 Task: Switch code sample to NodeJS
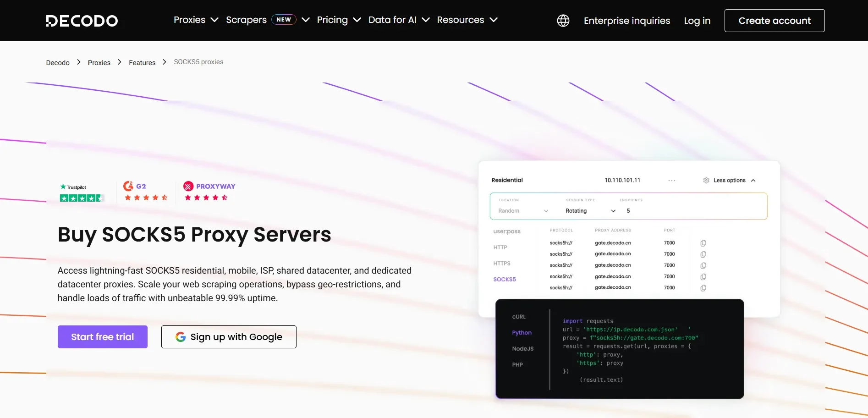[x=523, y=349]
